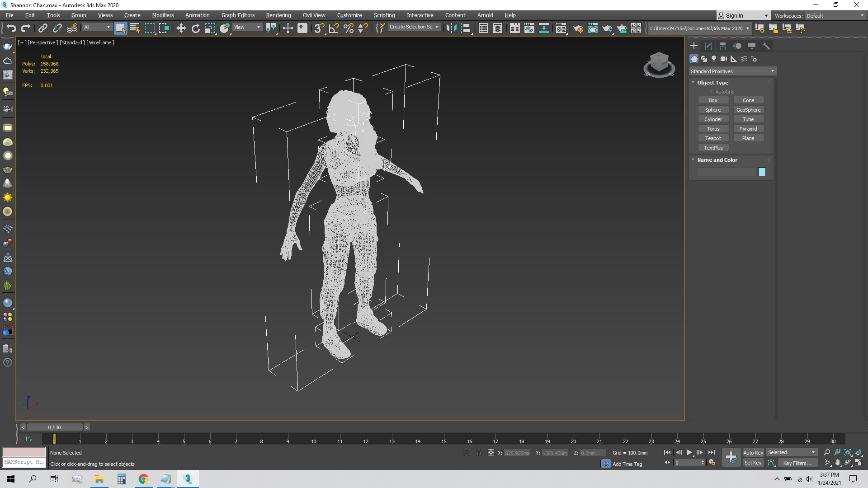Click the Sphere object type button
868x488 pixels.
[x=713, y=110]
